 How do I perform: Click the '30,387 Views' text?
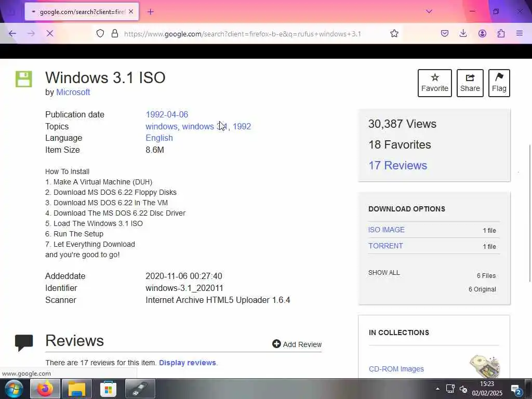pos(403,124)
